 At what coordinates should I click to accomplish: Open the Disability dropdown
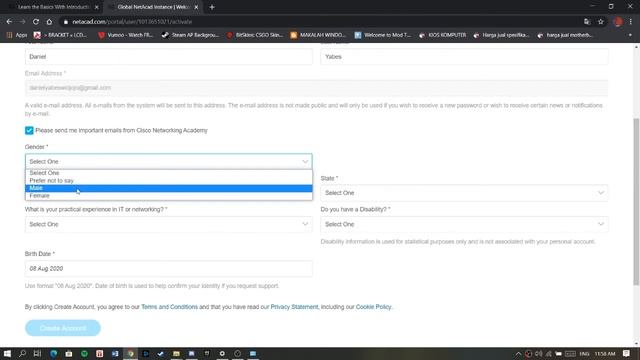pyautogui.click(x=464, y=224)
